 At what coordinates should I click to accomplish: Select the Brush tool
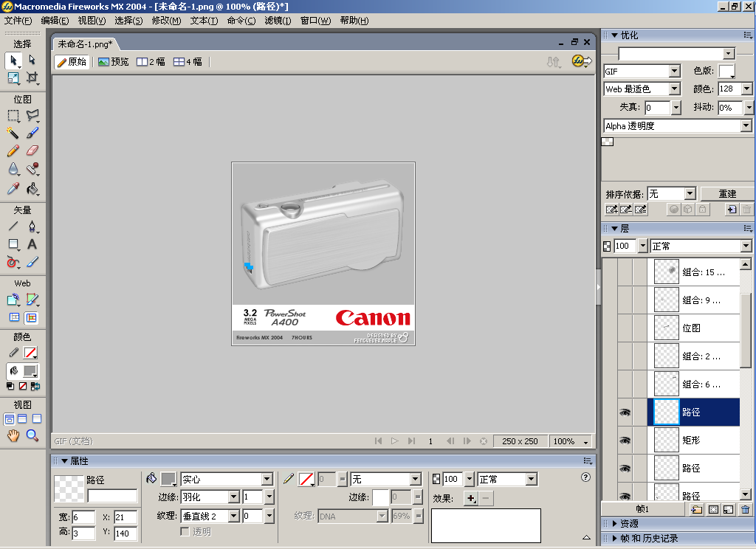click(x=32, y=133)
